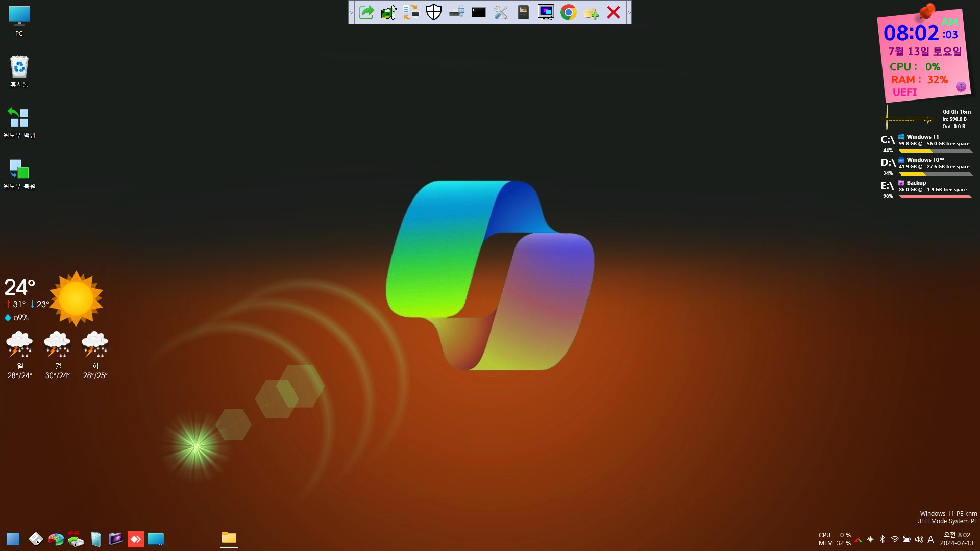The width and height of the screenshot is (980, 551).
Task: Click the waveform audio tray icon
Action: pos(870,539)
